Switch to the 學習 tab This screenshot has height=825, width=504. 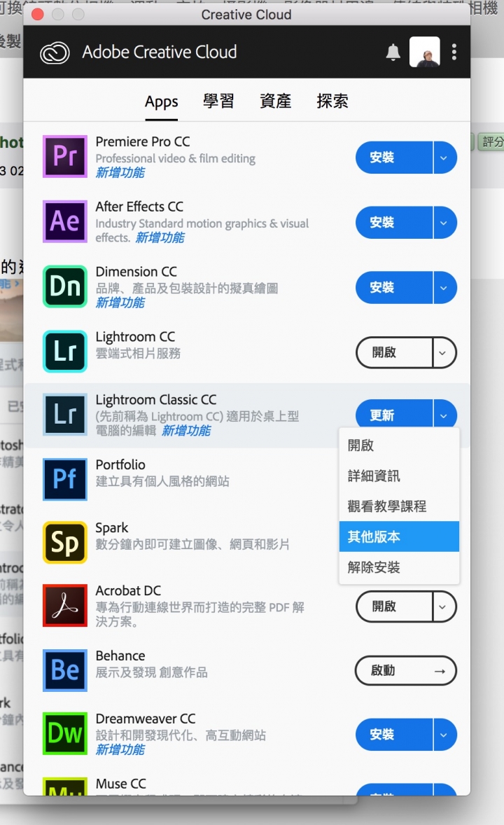[x=218, y=101]
